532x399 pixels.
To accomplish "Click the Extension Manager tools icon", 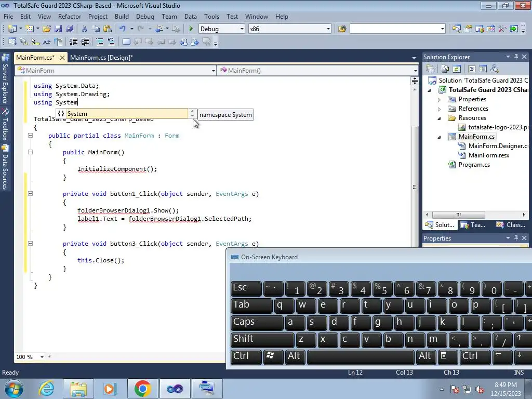I will click(x=502, y=29).
